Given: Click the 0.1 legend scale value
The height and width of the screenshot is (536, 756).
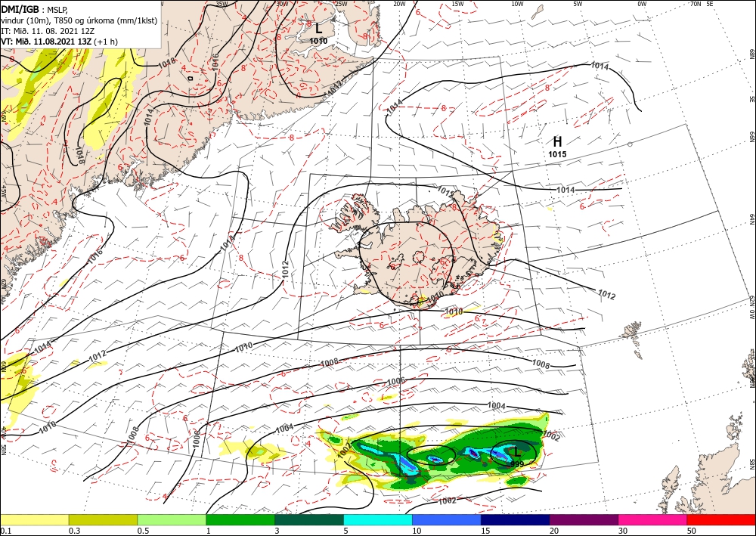Looking at the screenshot, I should point(5,531).
